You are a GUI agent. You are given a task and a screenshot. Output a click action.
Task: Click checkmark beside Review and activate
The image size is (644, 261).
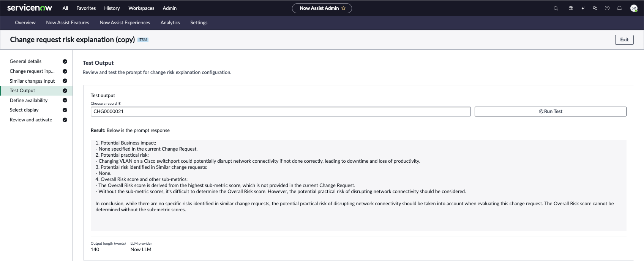point(65,120)
